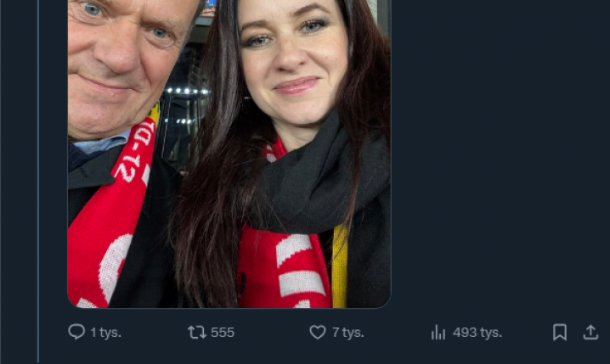Repost using the circular arrows icon
Viewport: 610px width, 364px height.
(x=197, y=333)
